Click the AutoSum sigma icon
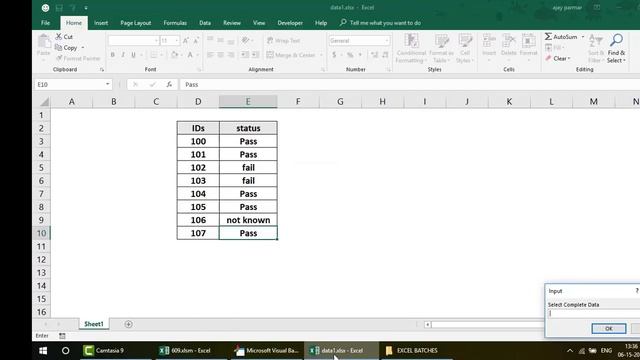Viewport: 640px width, 360px height. pyautogui.click(x=548, y=37)
